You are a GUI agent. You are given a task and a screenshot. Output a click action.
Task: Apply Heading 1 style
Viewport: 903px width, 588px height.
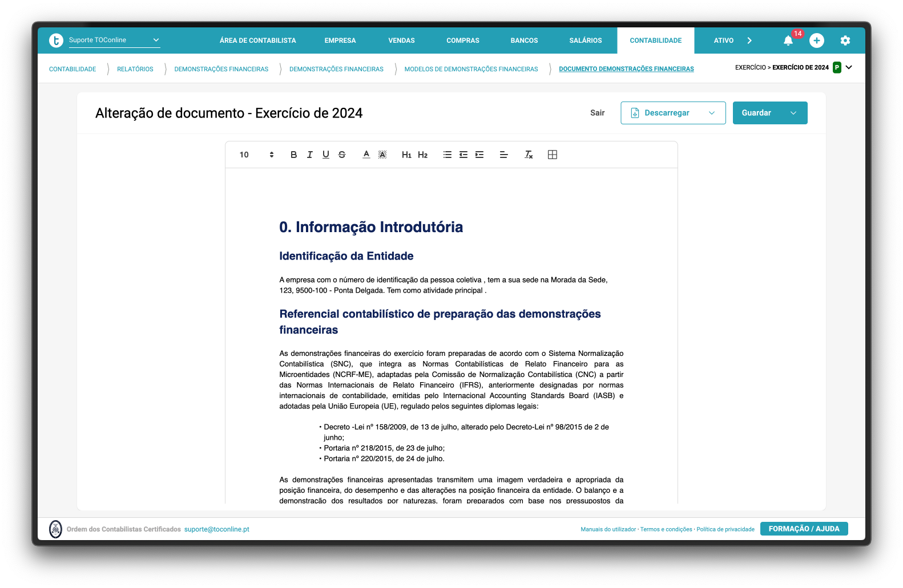click(406, 155)
